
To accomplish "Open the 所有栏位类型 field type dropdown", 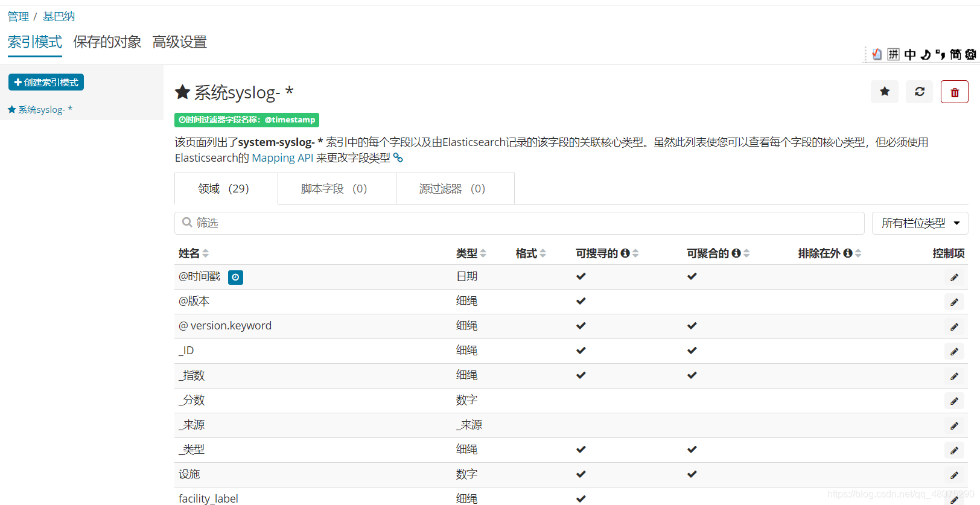I will (x=920, y=223).
